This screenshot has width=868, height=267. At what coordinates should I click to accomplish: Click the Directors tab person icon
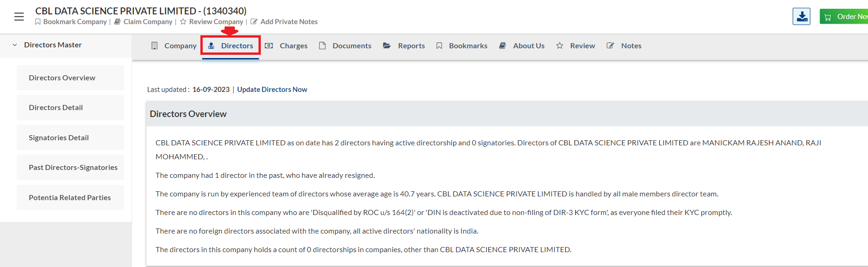(211, 46)
